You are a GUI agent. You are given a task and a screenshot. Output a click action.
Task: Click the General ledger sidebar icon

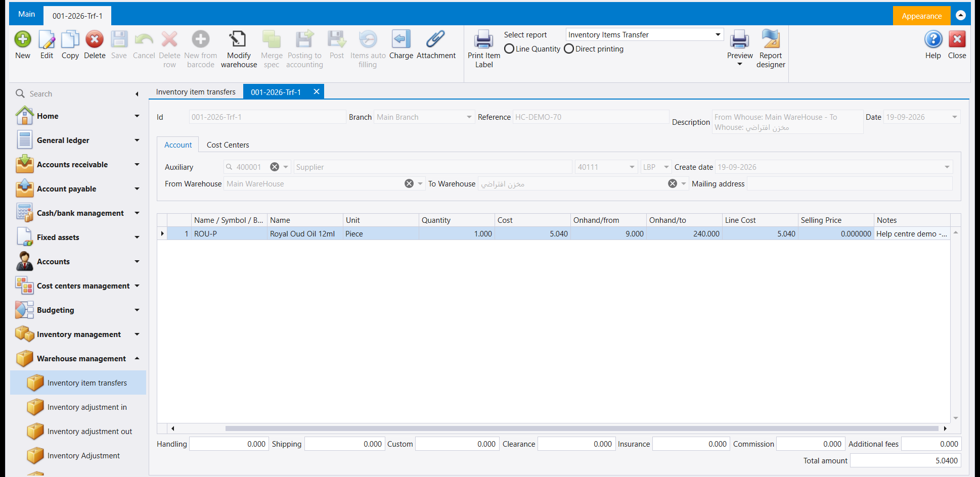[x=24, y=140]
